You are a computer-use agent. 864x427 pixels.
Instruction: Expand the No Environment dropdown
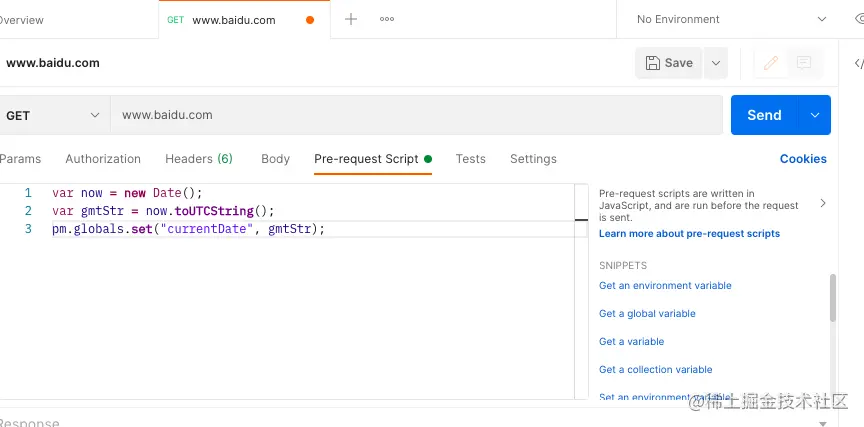(731, 19)
